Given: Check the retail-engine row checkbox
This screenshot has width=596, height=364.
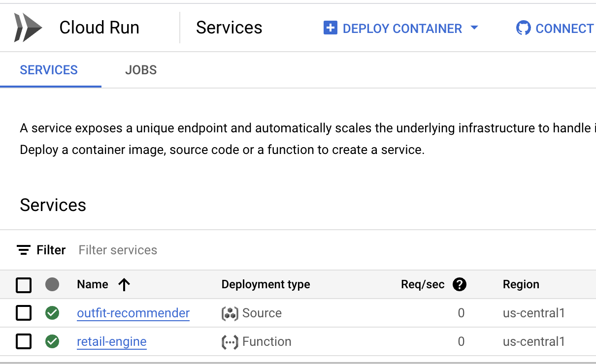Looking at the screenshot, I should pos(24,341).
